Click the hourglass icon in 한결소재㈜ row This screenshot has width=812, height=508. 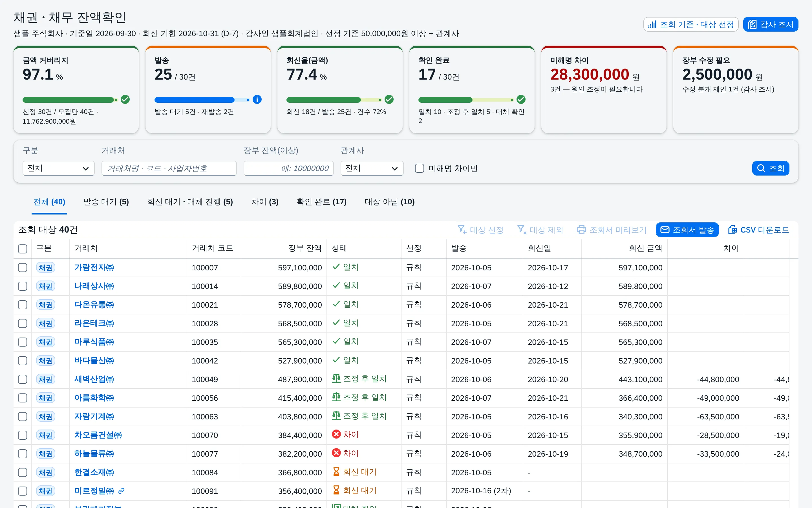336,472
